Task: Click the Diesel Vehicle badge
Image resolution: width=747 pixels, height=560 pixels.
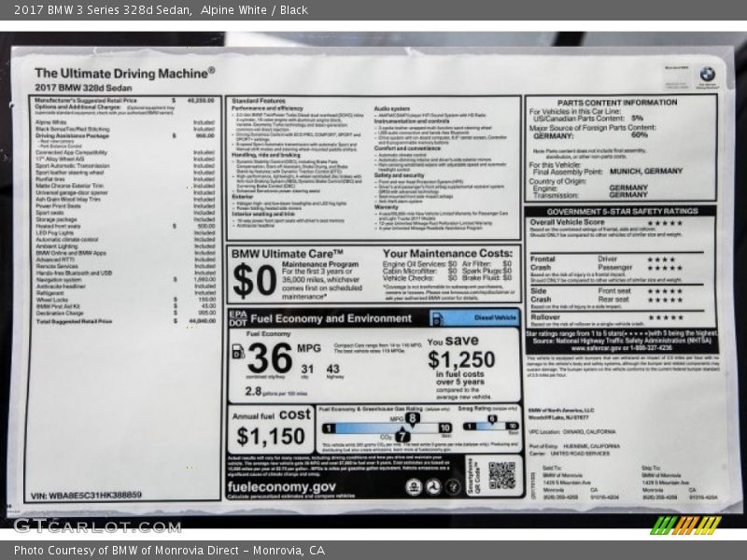Action: (x=495, y=318)
